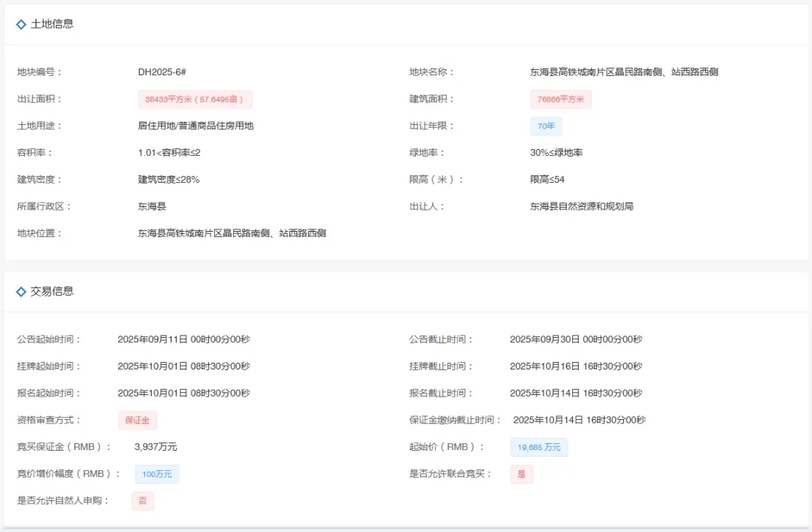Click the 36433平方米 land area tag

click(195, 99)
